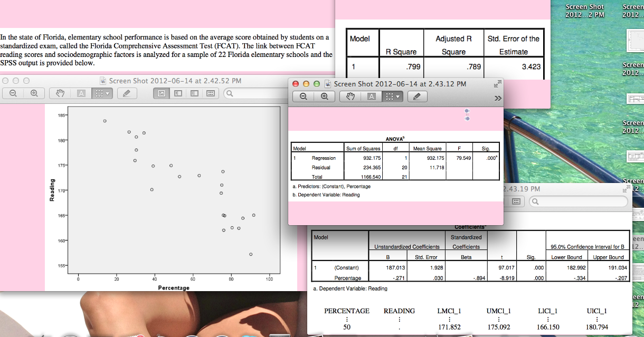The height and width of the screenshot is (337, 644).
Task: Enter full screen in the 2.43.19 window
Action: [x=627, y=187]
